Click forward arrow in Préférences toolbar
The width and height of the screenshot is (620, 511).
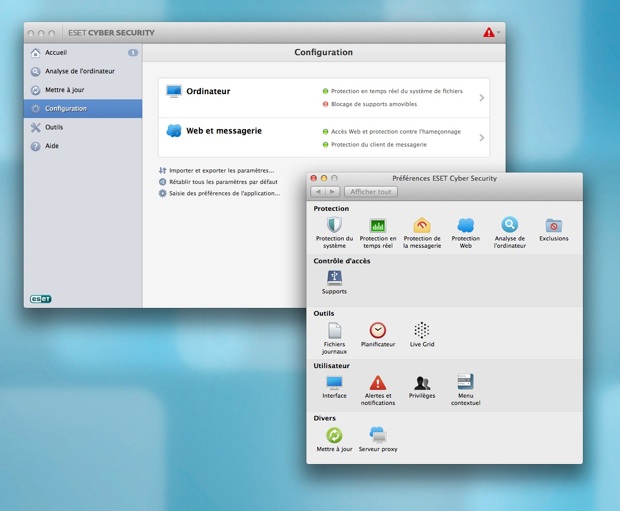(x=332, y=192)
